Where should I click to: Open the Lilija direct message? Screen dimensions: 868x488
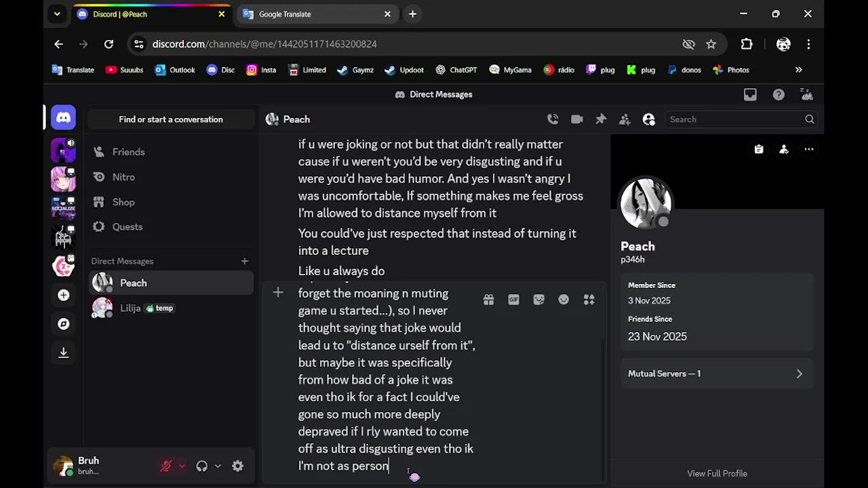130,308
